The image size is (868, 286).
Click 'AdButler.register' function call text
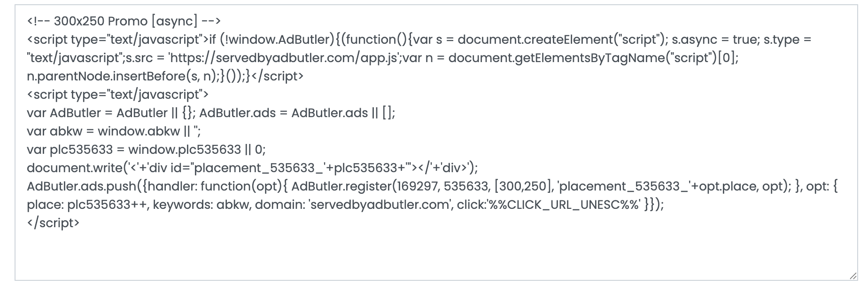pos(341,186)
